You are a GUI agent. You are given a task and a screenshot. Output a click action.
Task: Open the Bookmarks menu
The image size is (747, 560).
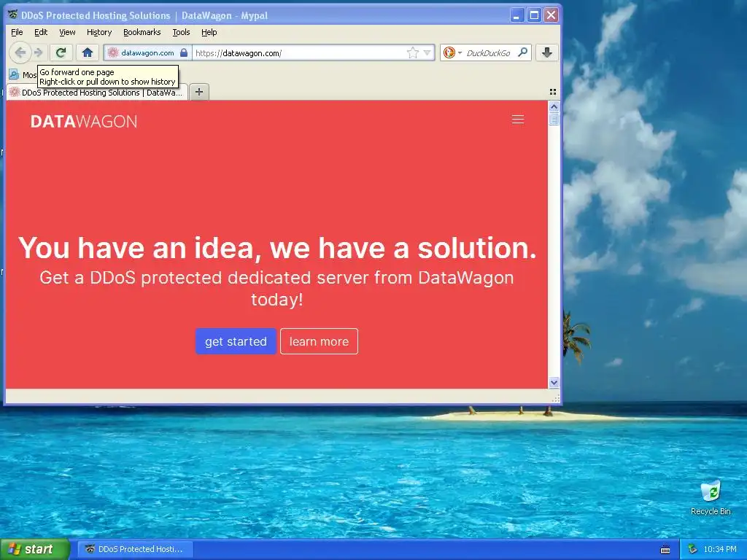coord(142,32)
